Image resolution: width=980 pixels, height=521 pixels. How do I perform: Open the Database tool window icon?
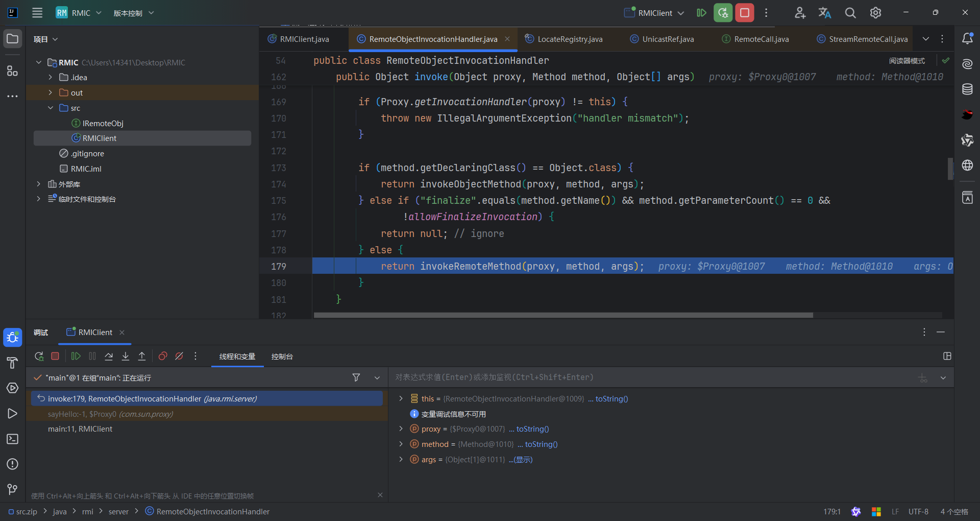(967, 89)
